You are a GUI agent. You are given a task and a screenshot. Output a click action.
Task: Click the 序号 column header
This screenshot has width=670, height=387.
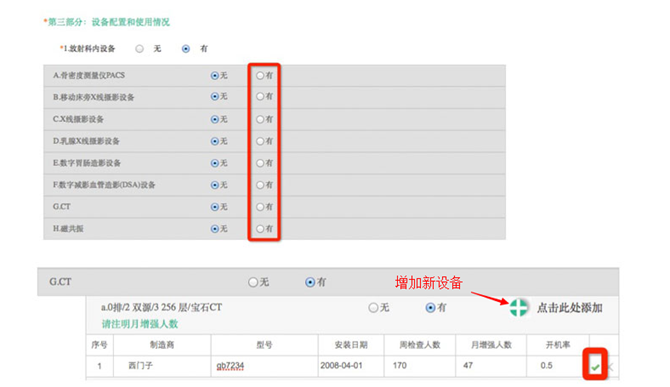[99, 345]
